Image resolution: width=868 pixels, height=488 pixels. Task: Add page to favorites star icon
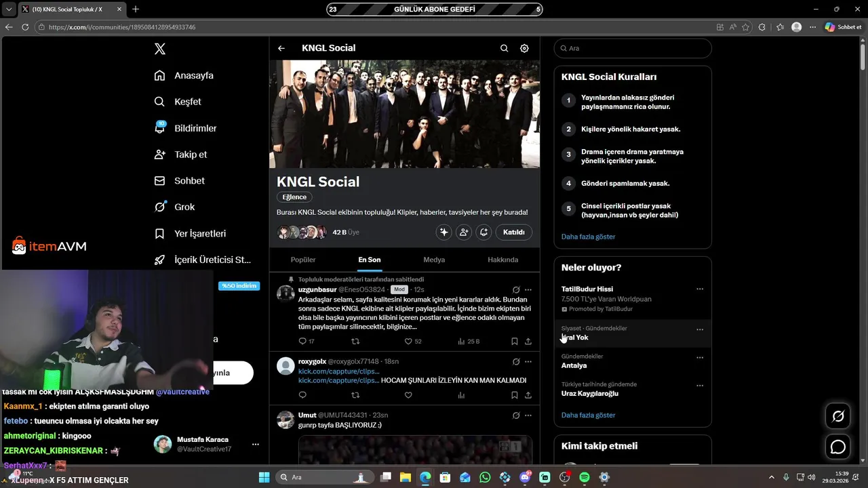[745, 27]
